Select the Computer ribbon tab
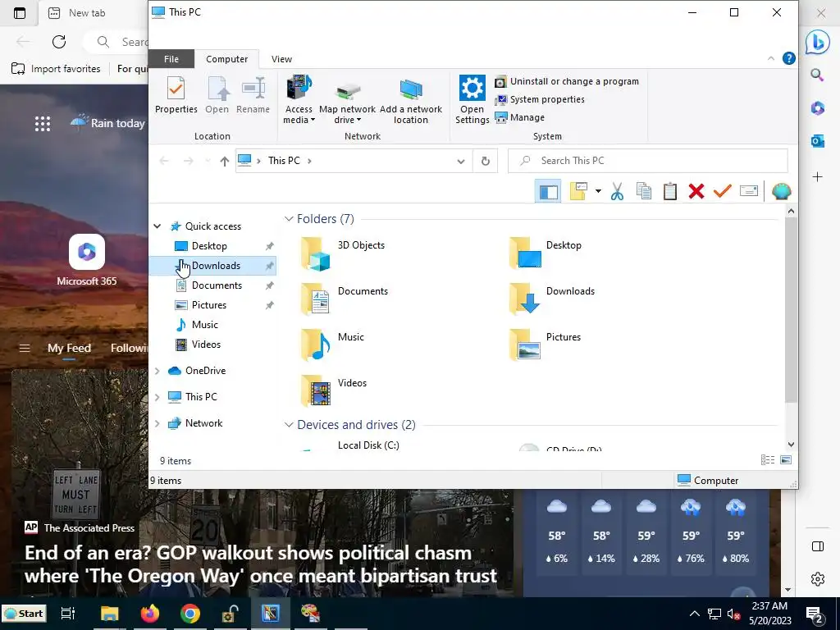 [x=226, y=59]
